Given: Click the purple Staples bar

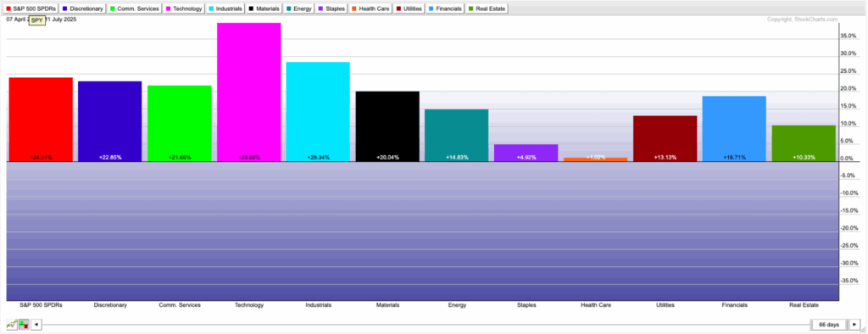Looking at the screenshot, I should pyautogui.click(x=526, y=153).
